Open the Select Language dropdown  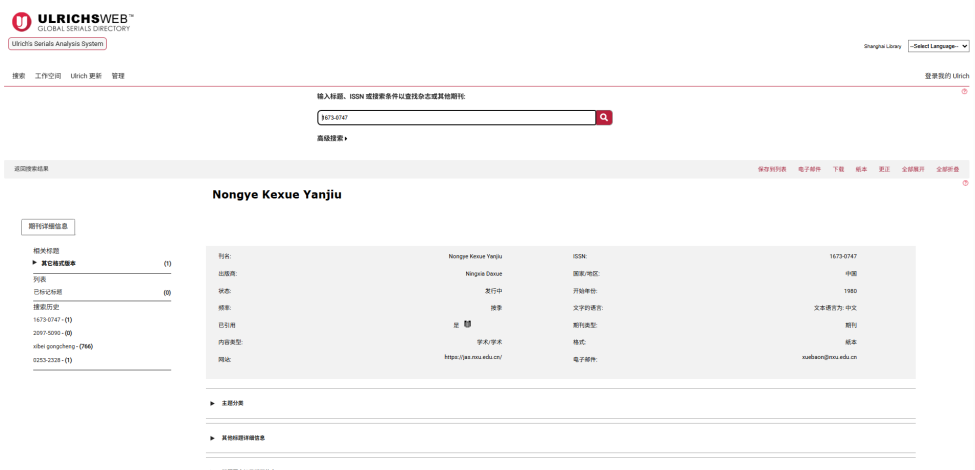pyautogui.click(x=938, y=46)
